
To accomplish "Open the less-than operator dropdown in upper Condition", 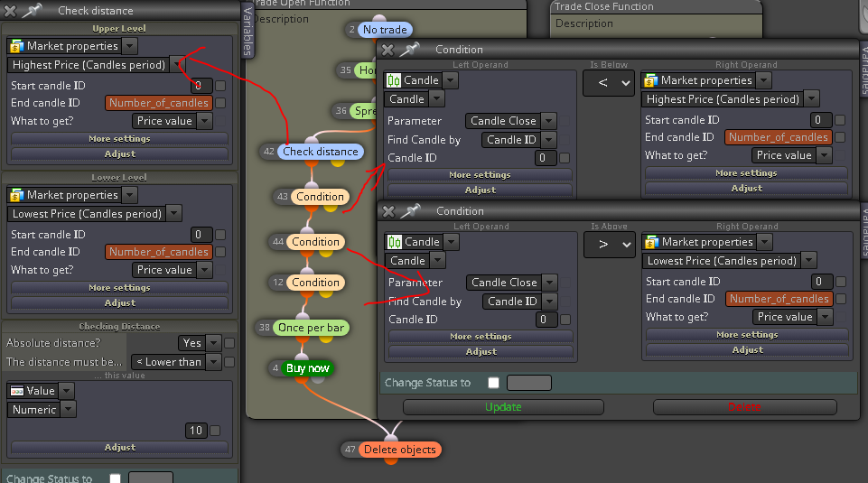I will (x=609, y=83).
